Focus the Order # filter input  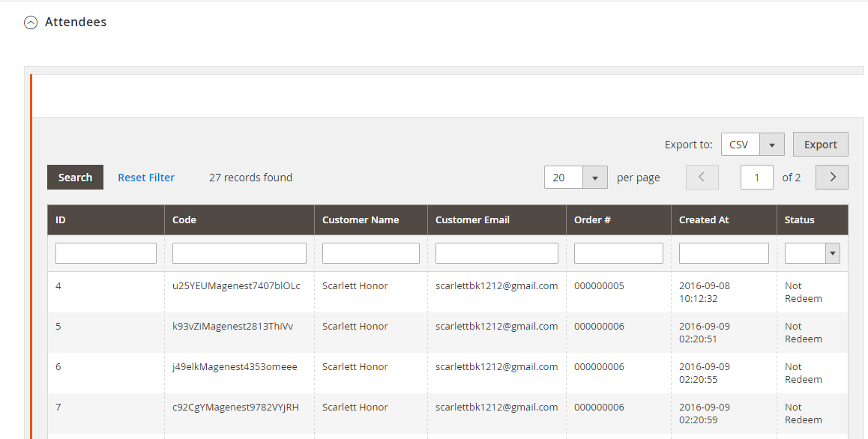coord(618,253)
